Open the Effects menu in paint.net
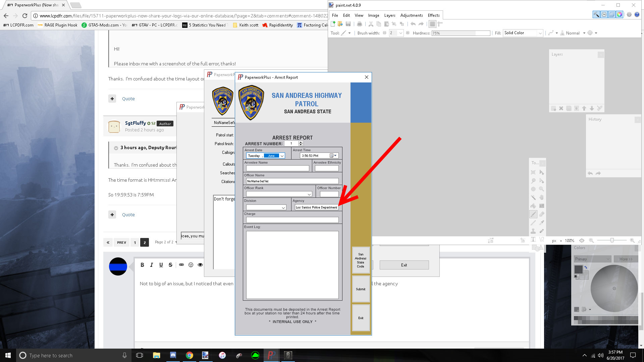This screenshot has width=644, height=362. (433, 15)
